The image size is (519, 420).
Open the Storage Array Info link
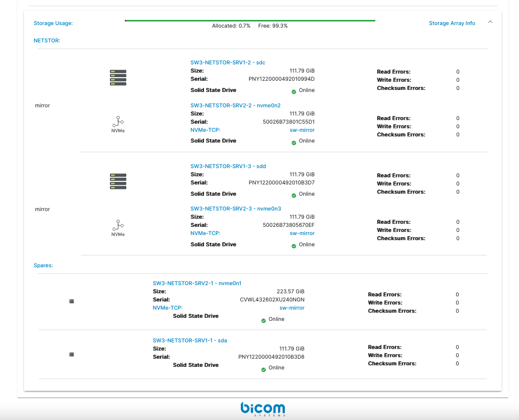coord(452,24)
